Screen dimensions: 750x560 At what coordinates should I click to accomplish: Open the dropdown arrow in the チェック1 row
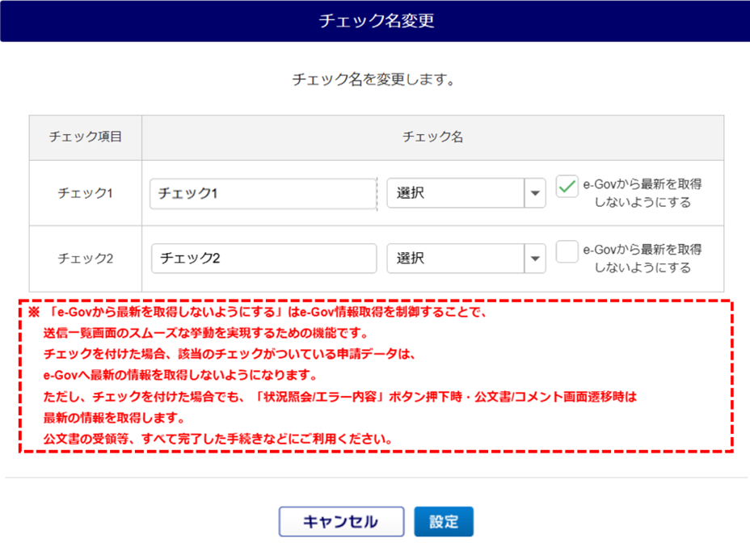[535, 193]
